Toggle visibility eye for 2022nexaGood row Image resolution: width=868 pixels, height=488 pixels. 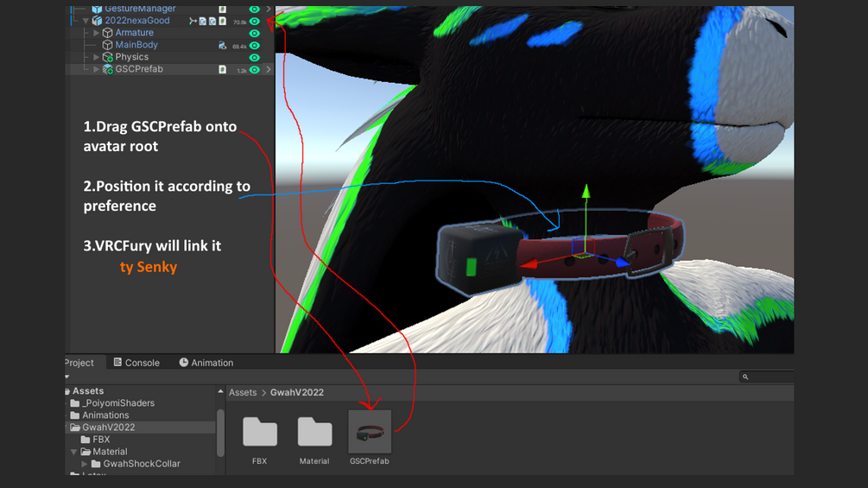point(255,22)
